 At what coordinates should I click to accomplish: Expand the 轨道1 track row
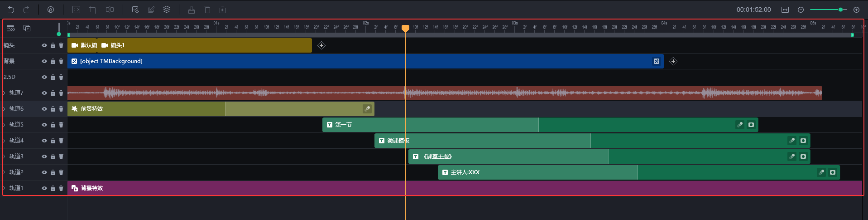coord(4,188)
